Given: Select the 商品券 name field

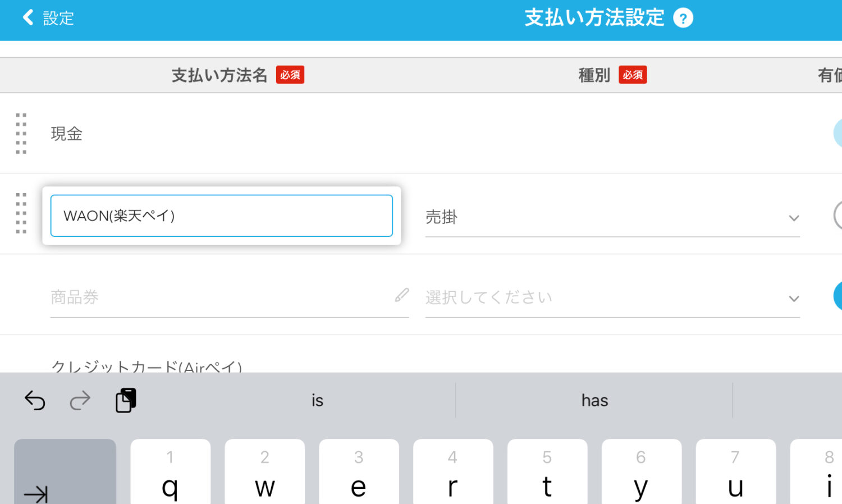Looking at the screenshot, I should [x=230, y=297].
